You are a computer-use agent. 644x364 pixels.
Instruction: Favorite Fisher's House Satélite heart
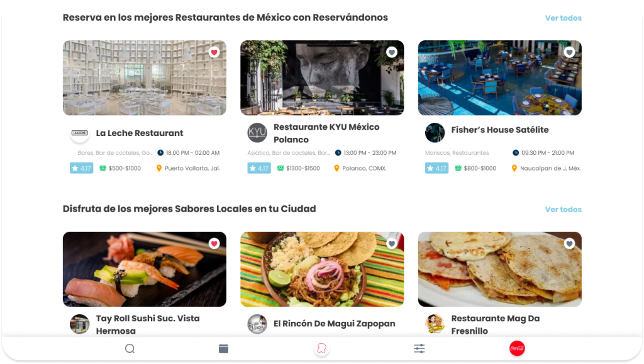point(569,52)
